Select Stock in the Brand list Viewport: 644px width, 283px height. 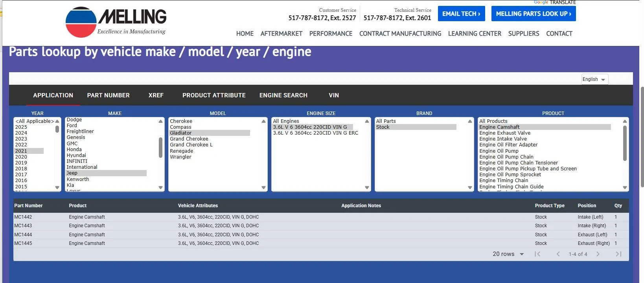click(416, 127)
